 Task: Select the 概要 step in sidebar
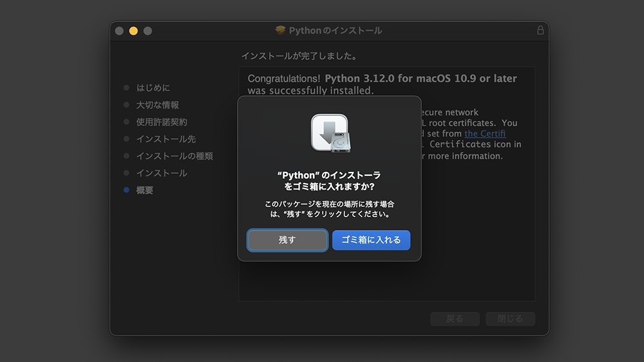(x=144, y=190)
